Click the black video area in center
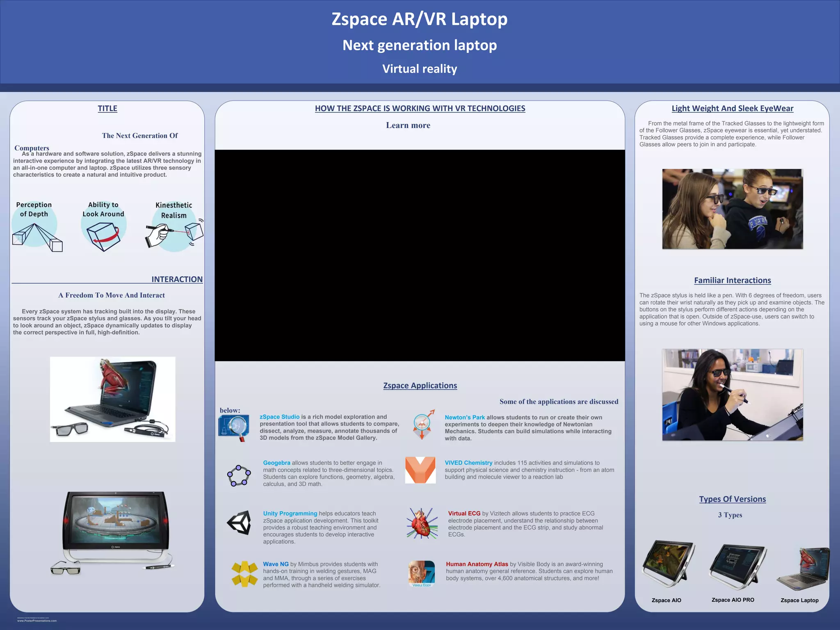 click(420, 255)
